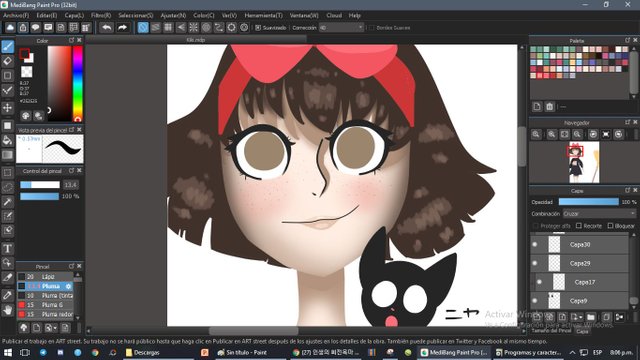Open the Capa menu

coord(74,16)
